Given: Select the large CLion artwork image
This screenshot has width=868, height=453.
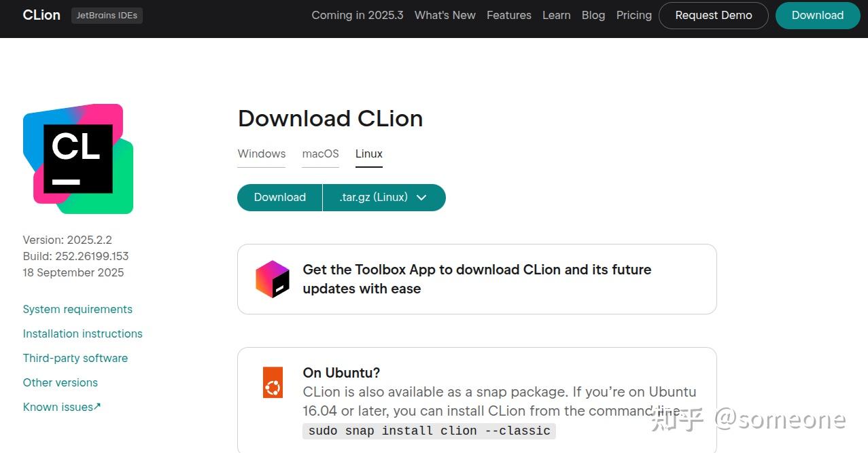Looking at the screenshot, I should pyautogui.click(x=77, y=158).
